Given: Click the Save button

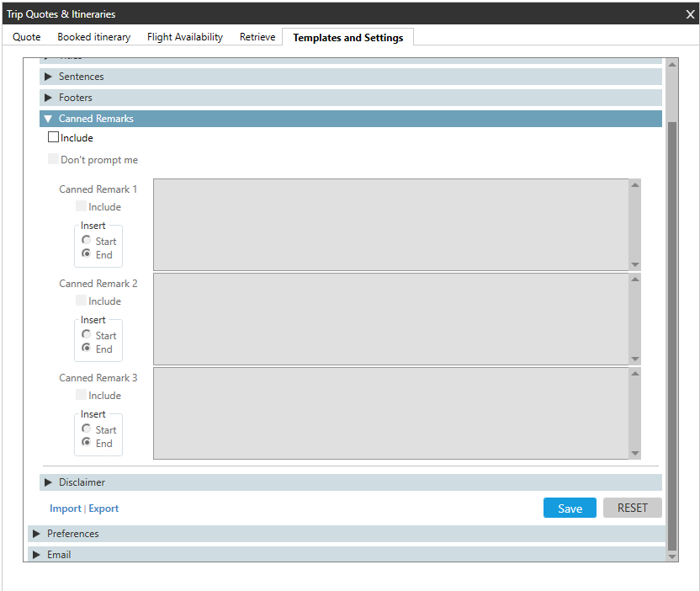Looking at the screenshot, I should point(570,508).
